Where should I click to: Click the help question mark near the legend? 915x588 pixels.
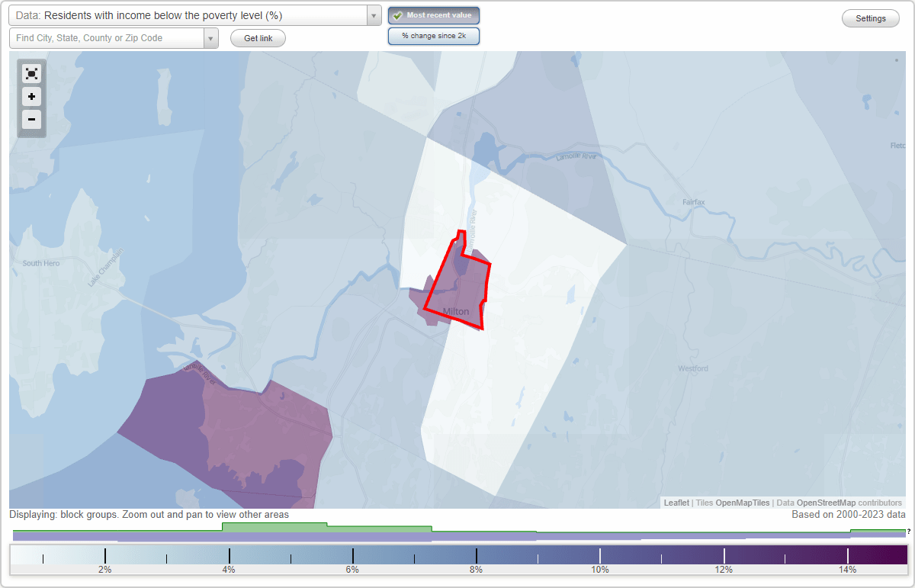pos(907,532)
